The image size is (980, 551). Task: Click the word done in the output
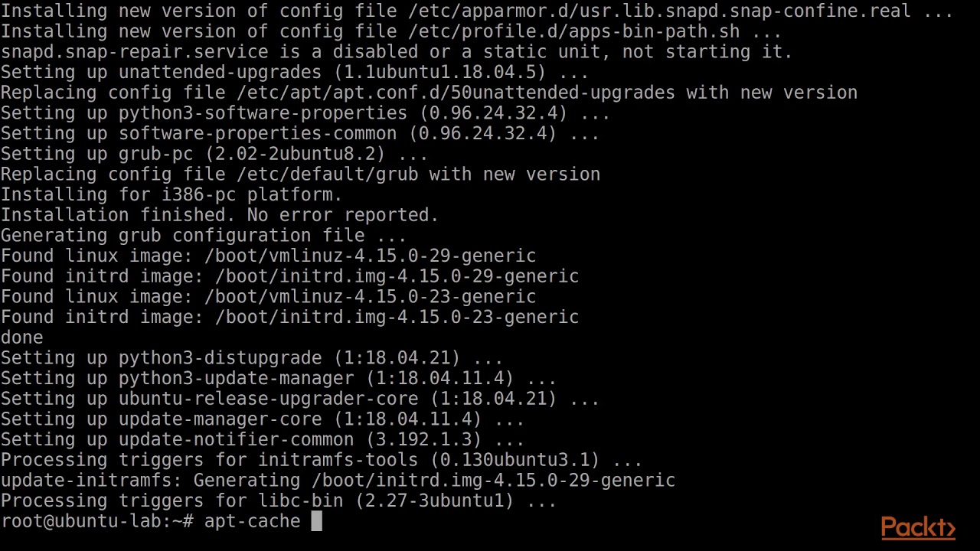pyautogui.click(x=21, y=337)
